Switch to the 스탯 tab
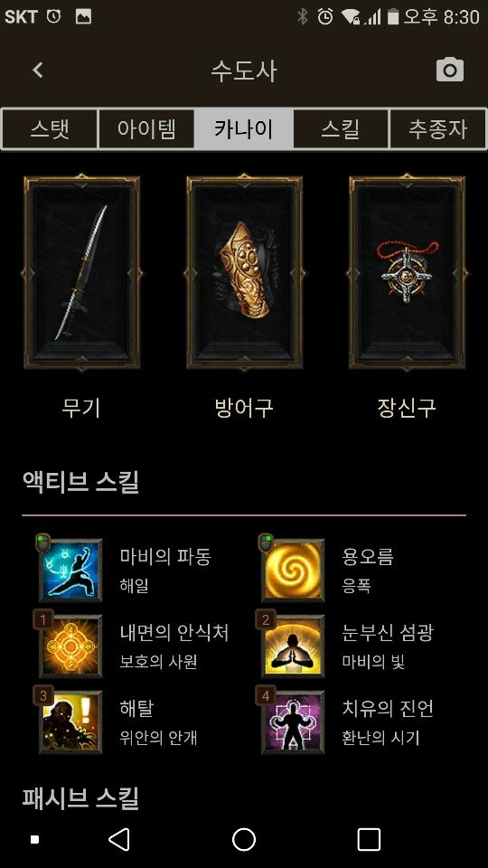Viewport: 488px width, 868px height. tap(50, 129)
